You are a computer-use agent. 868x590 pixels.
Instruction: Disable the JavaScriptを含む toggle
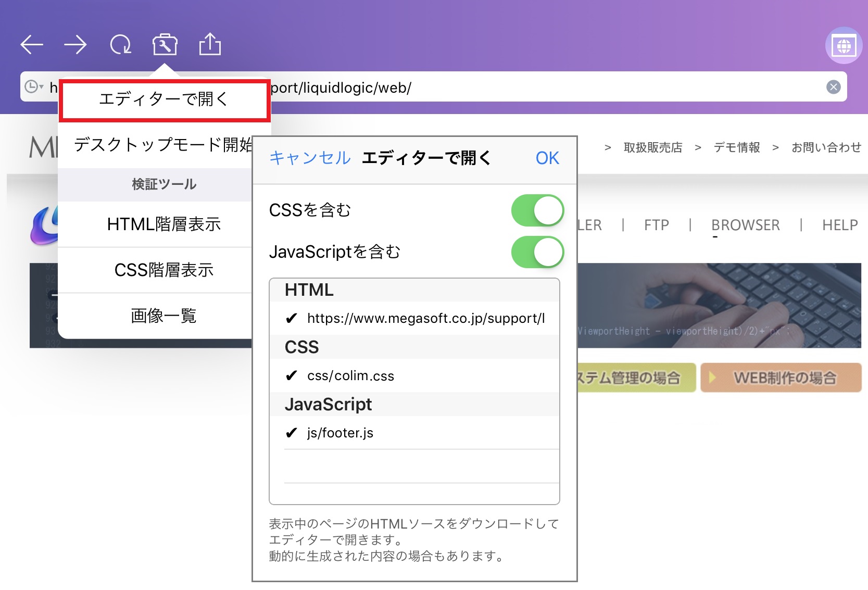[x=537, y=252]
